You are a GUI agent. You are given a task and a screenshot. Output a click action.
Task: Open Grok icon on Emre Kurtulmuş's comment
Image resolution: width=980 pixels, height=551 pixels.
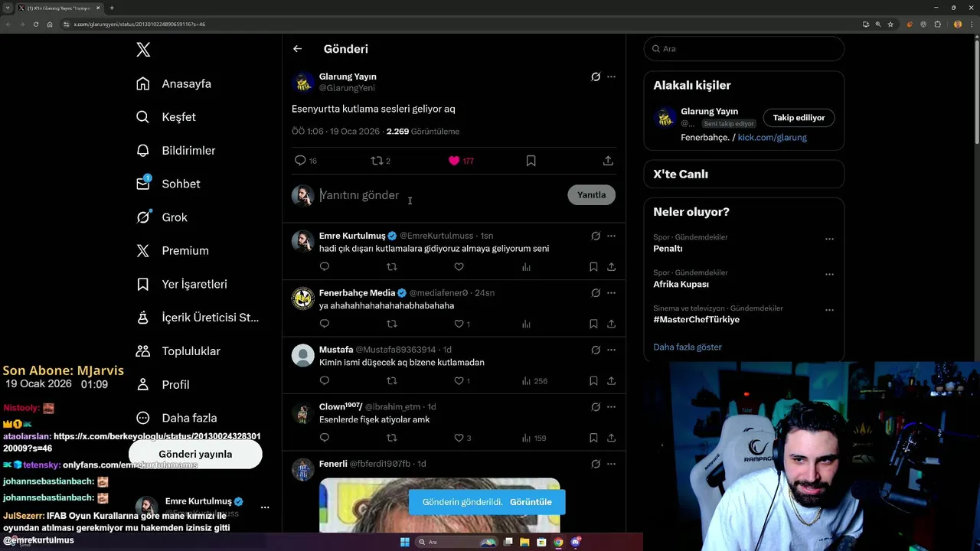(596, 236)
